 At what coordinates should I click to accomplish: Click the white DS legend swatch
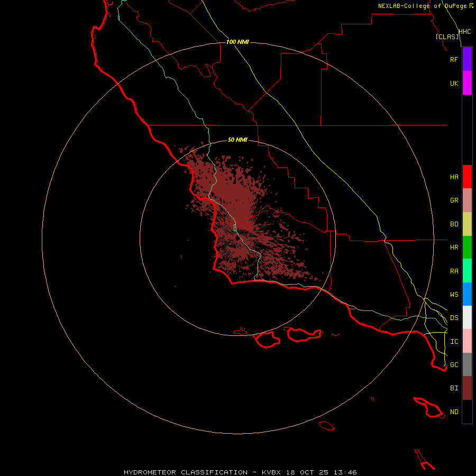(467, 317)
